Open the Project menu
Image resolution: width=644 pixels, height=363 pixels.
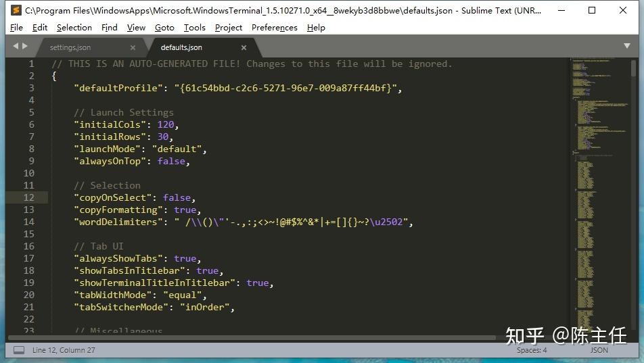click(x=229, y=28)
